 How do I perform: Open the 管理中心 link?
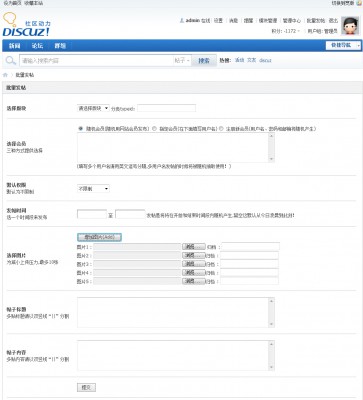click(292, 21)
